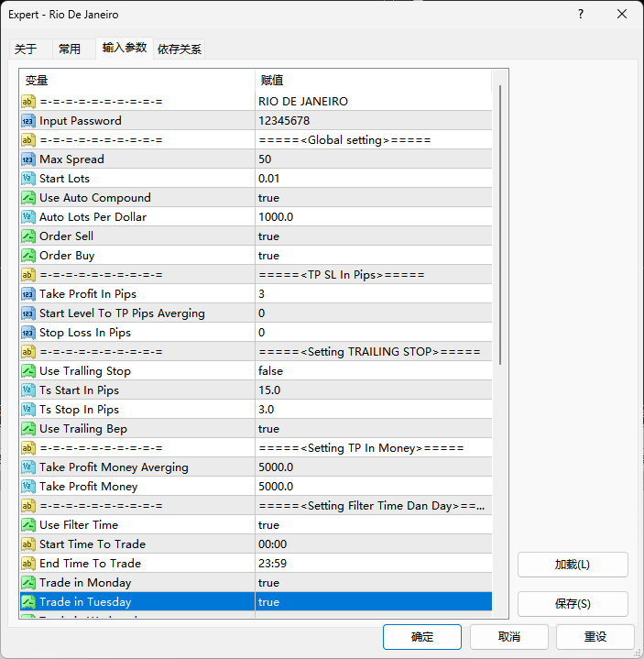Click the Take Profit In Pips icon
Image resolution: width=644 pixels, height=659 pixels.
coord(28,294)
